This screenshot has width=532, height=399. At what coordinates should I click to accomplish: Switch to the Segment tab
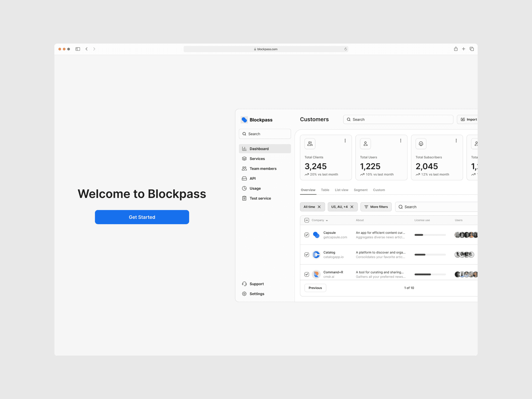(361, 190)
